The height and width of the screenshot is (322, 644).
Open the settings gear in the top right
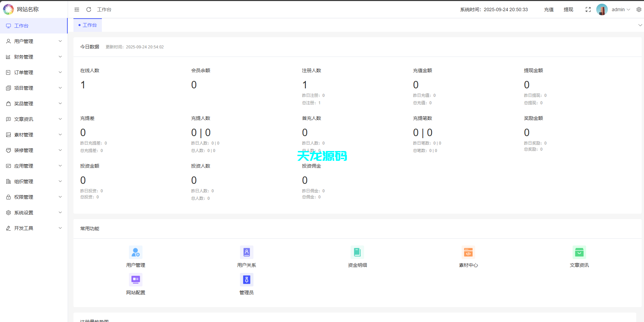tap(639, 9)
